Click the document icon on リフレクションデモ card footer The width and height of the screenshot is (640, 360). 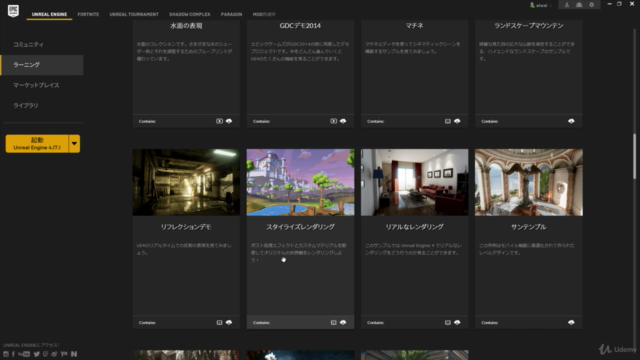(x=219, y=322)
